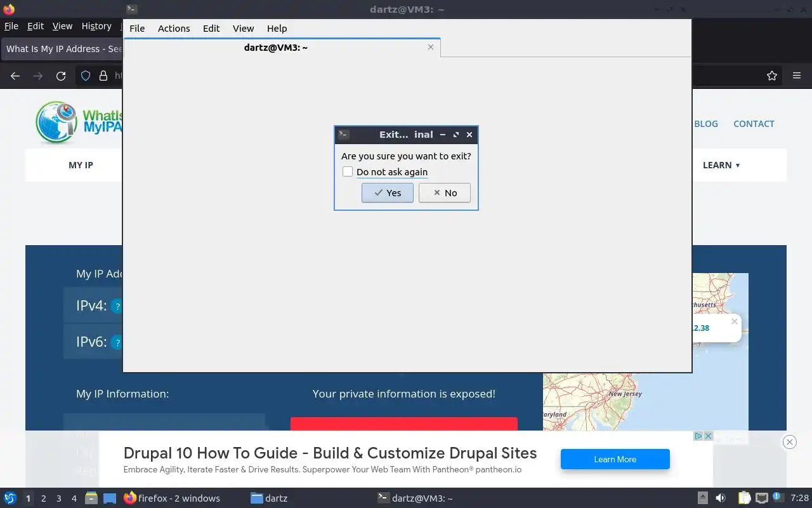Open the network status tray icon

tap(761, 498)
